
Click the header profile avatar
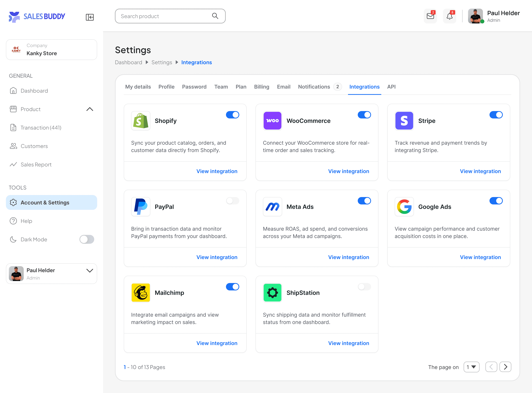click(475, 16)
